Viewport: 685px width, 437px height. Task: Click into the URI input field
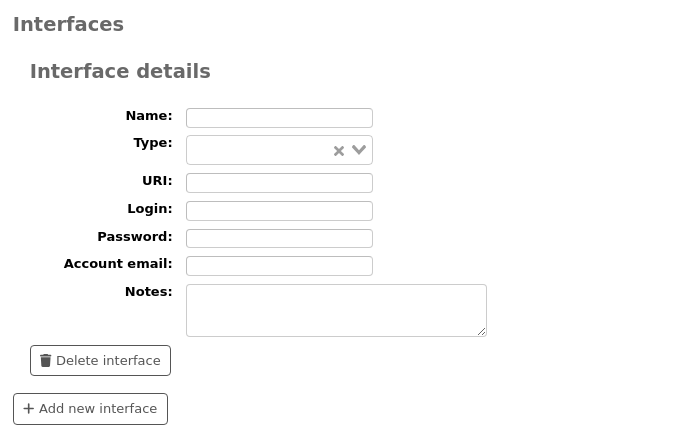[279, 183]
